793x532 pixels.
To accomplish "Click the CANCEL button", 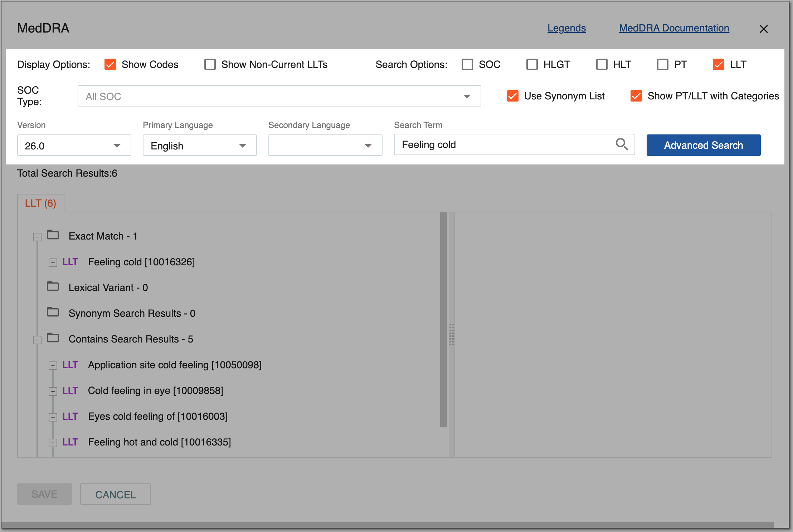I will click(116, 494).
